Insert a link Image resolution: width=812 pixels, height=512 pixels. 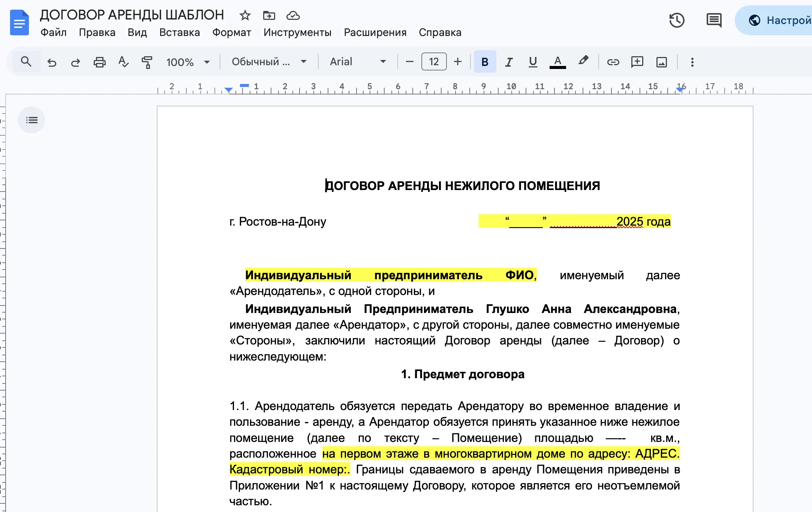pyautogui.click(x=613, y=62)
